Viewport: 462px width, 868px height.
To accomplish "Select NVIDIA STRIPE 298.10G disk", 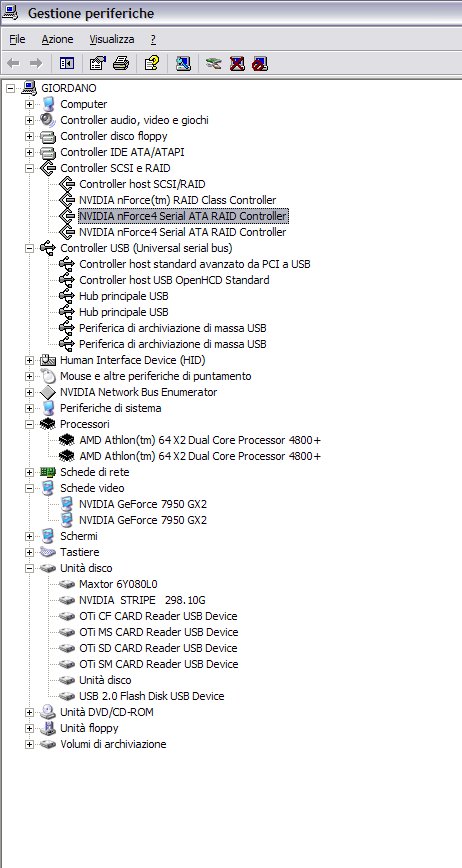I will pyautogui.click(x=142, y=600).
